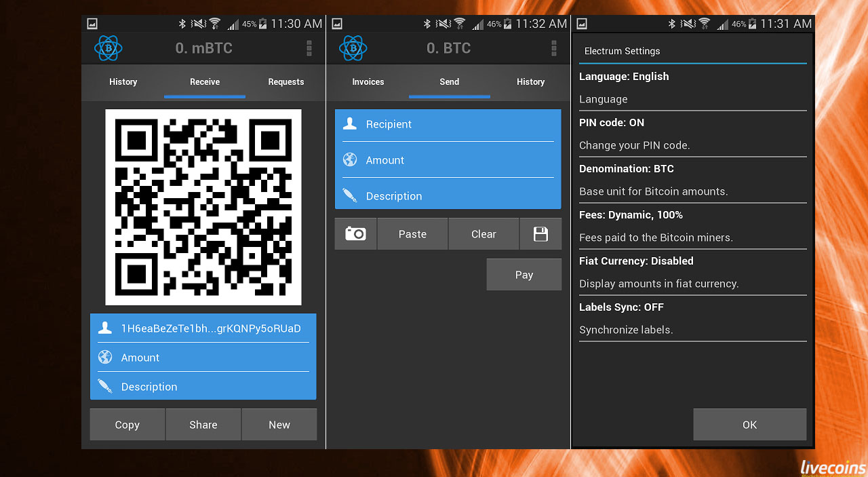The width and height of the screenshot is (868, 477).
Task: Select the Send tab
Action: coord(450,81)
